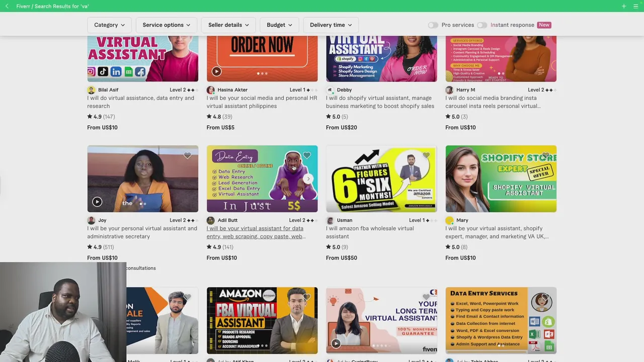Click the New badge beside Instant response

[x=544, y=25]
